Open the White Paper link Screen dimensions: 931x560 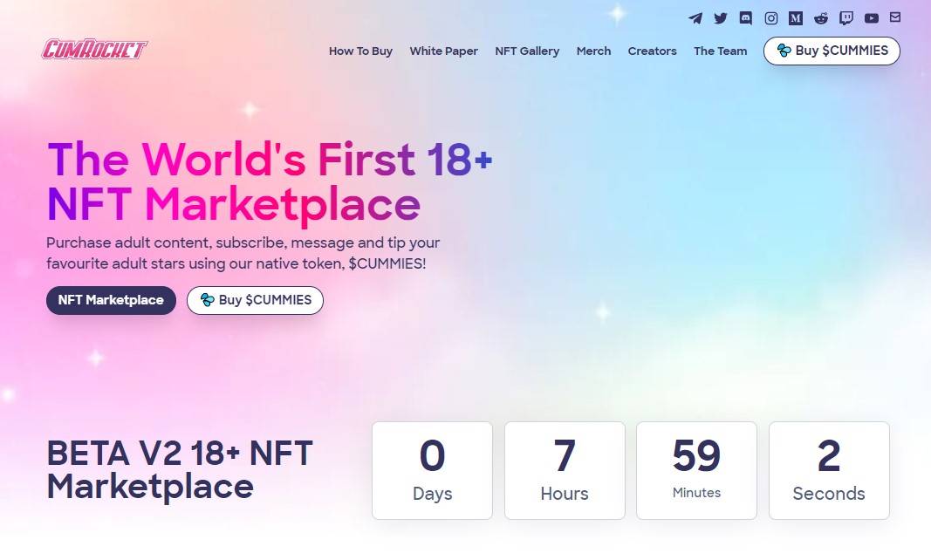(x=443, y=51)
